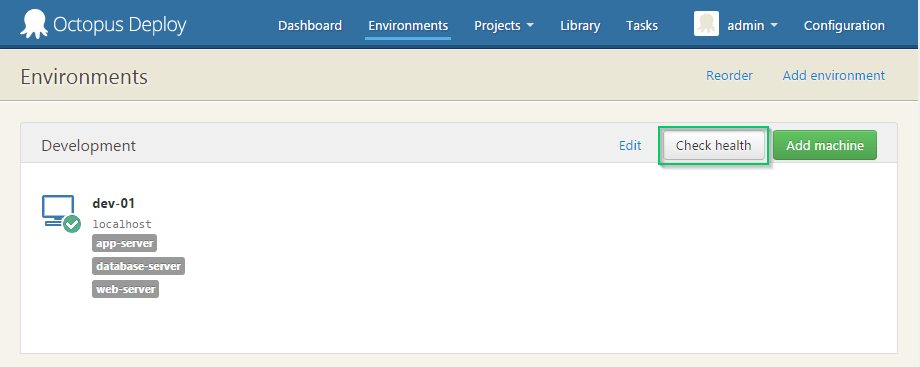Image resolution: width=920 pixels, height=367 pixels.
Task: Expand the admin user menu arrow
Action: (x=774, y=26)
